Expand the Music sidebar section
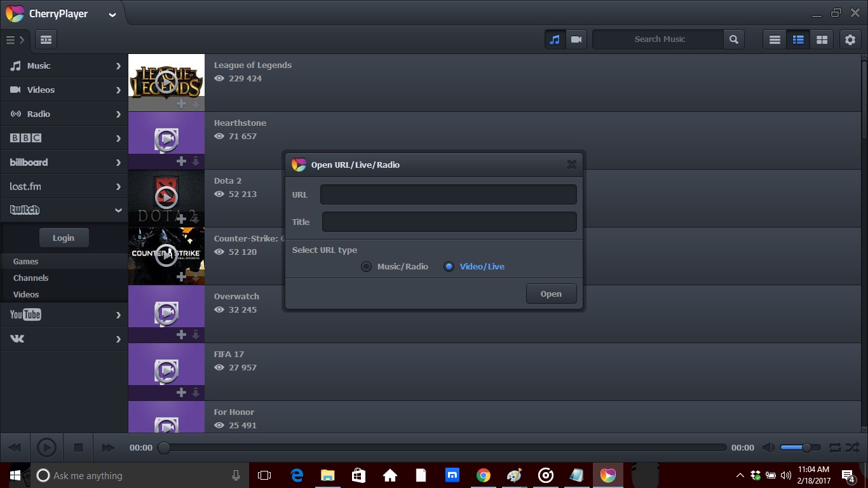This screenshot has height=488, width=868. click(x=64, y=65)
